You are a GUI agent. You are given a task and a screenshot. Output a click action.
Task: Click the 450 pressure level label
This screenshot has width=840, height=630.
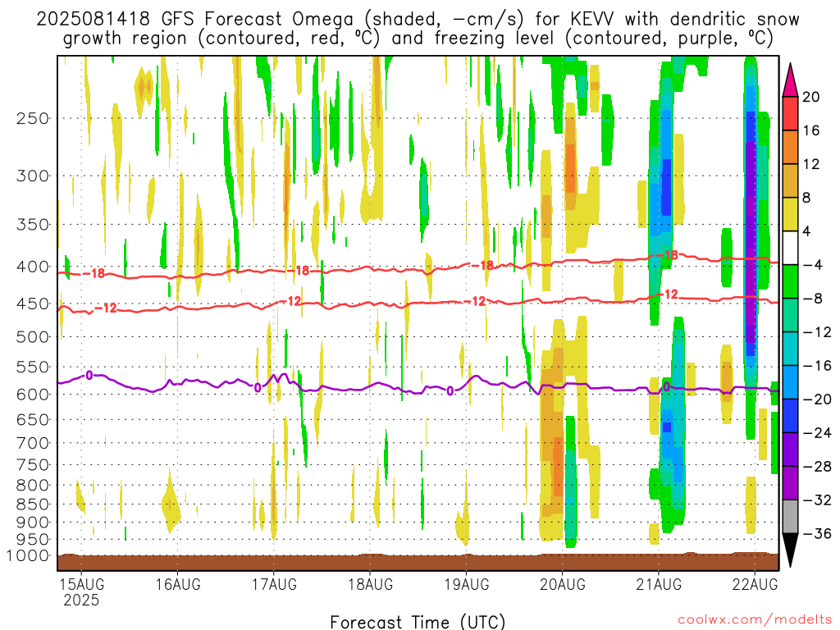pyautogui.click(x=33, y=304)
